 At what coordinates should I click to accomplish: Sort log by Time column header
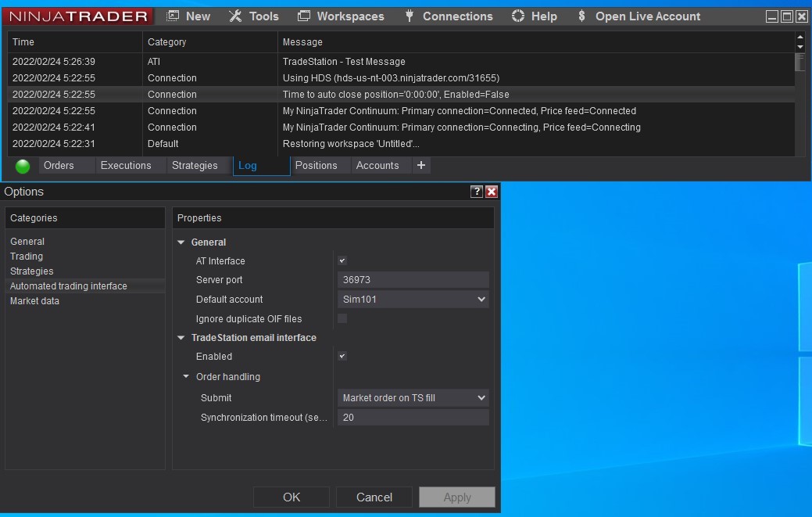[x=75, y=42]
